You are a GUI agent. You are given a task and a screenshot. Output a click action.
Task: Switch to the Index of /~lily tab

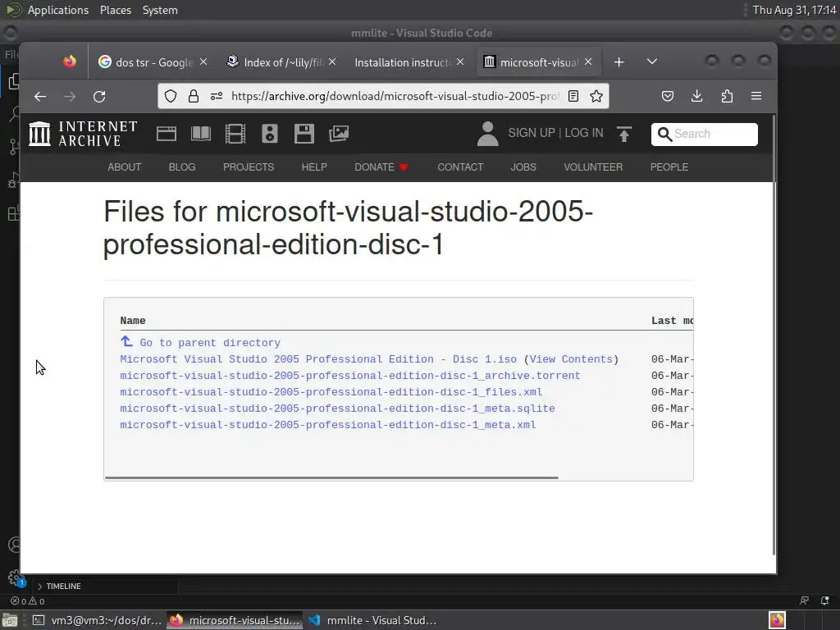click(x=282, y=62)
